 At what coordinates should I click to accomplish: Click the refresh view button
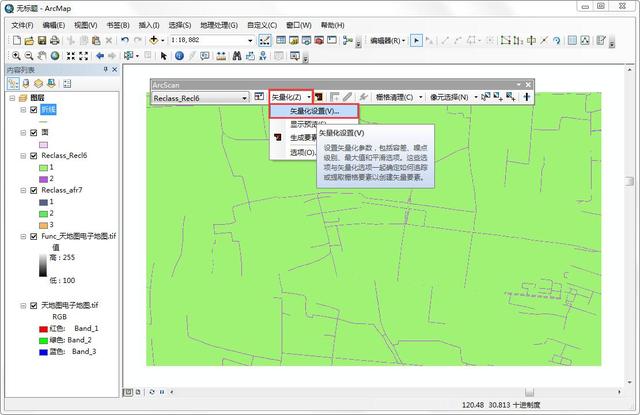[152, 392]
